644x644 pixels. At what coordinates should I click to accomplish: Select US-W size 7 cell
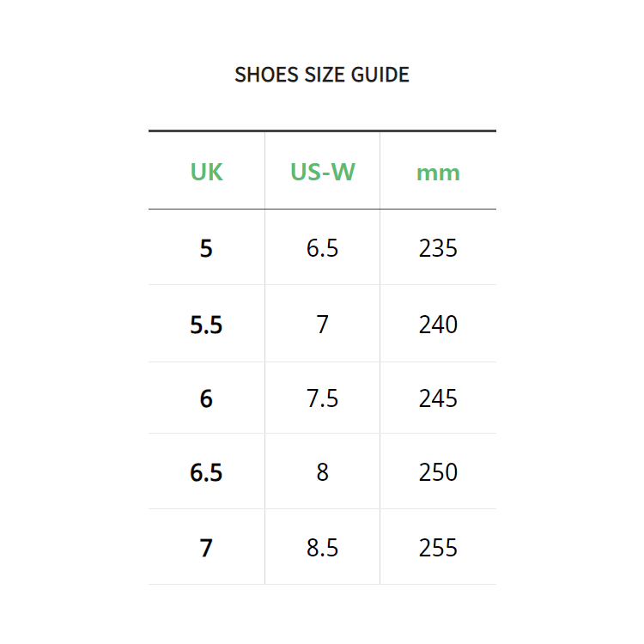click(322, 325)
